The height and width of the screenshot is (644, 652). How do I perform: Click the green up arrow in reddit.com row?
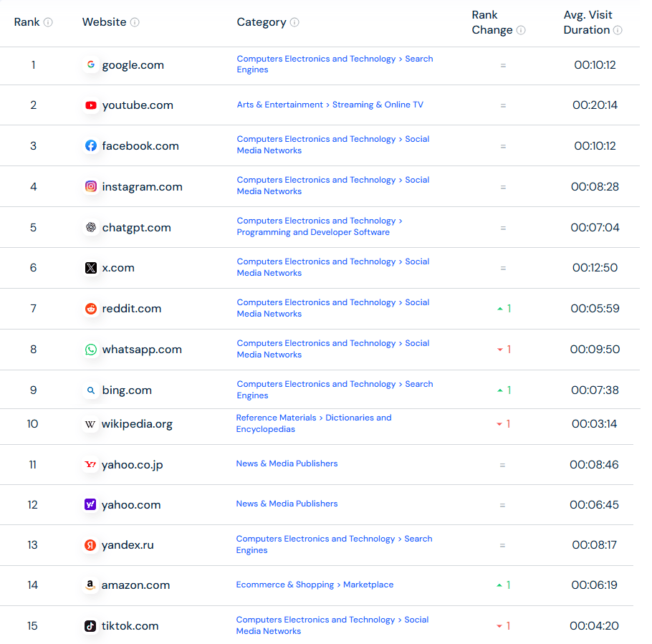(500, 309)
